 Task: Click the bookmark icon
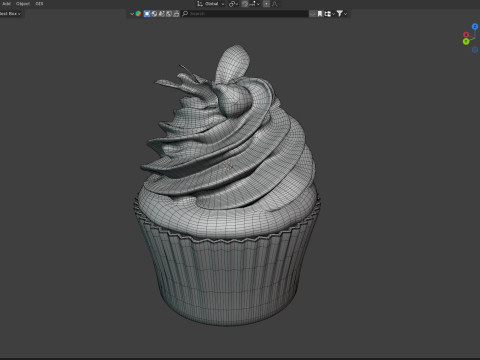[x=320, y=14]
